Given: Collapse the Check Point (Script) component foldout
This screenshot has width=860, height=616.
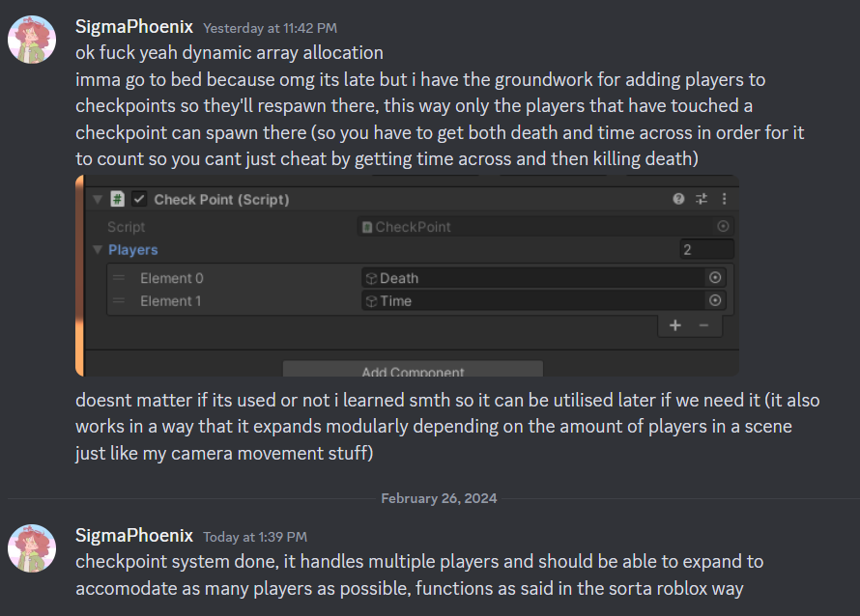Looking at the screenshot, I should [98, 200].
